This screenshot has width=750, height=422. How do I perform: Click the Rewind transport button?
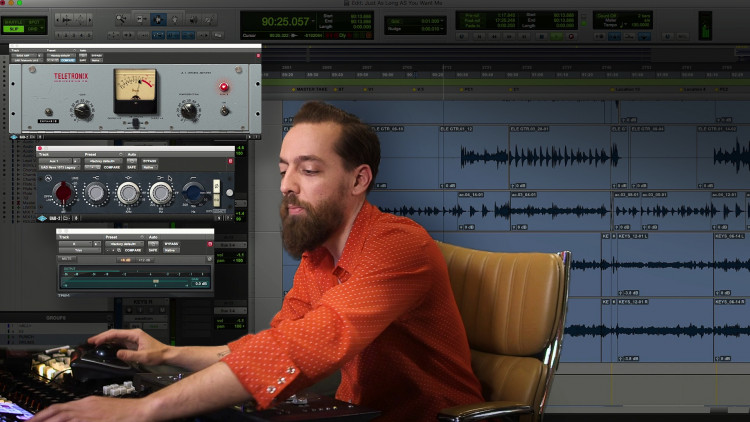pyautogui.click(x=494, y=36)
